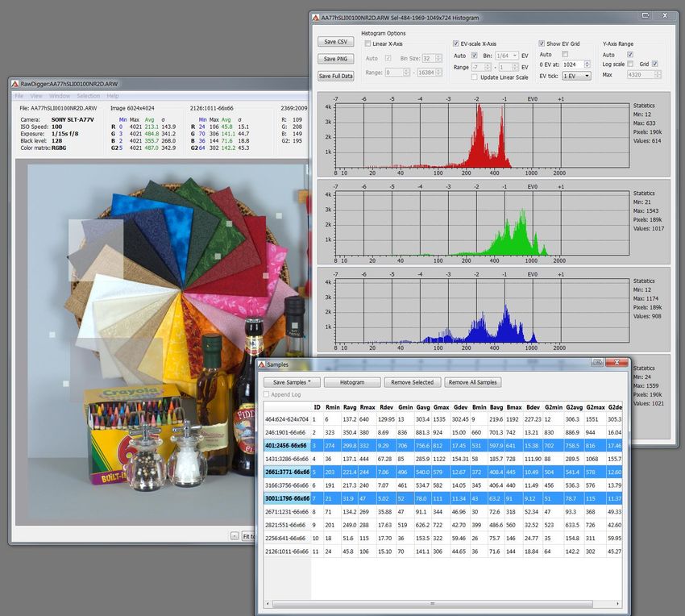This screenshot has width=685, height=616.
Task: Click the Y-Axis Max 4320 spinner
Action: (x=644, y=75)
